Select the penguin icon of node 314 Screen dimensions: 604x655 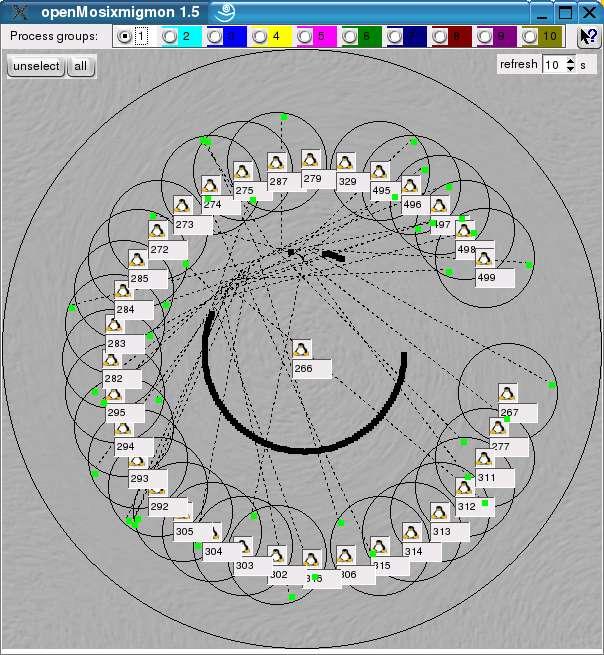tap(411, 532)
